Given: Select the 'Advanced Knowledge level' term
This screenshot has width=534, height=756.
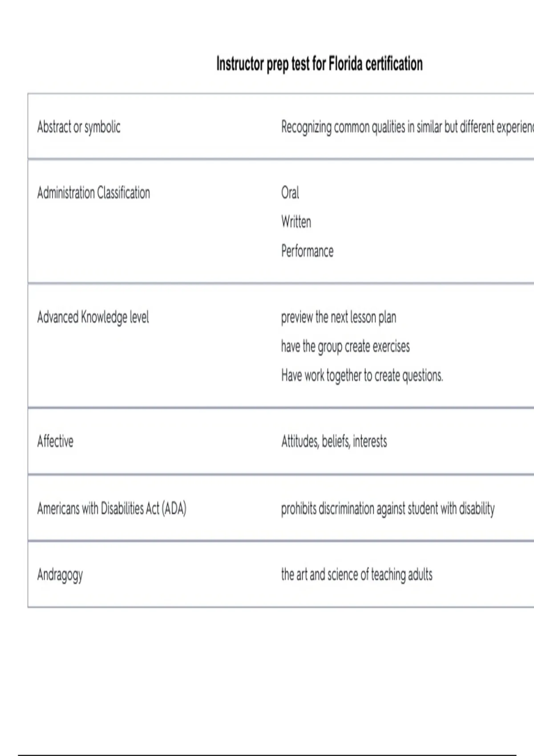Looking at the screenshot, I should tap(93, 318).
